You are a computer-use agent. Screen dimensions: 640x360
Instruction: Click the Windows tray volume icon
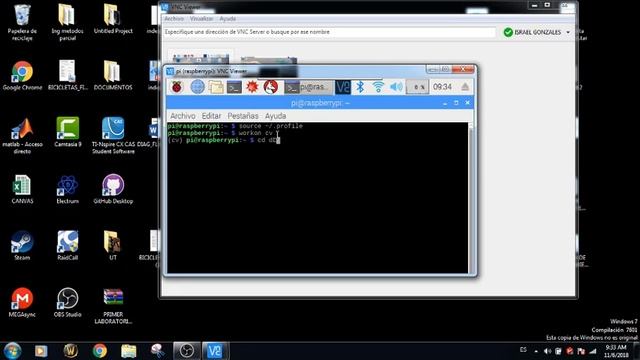pos(547,351)
